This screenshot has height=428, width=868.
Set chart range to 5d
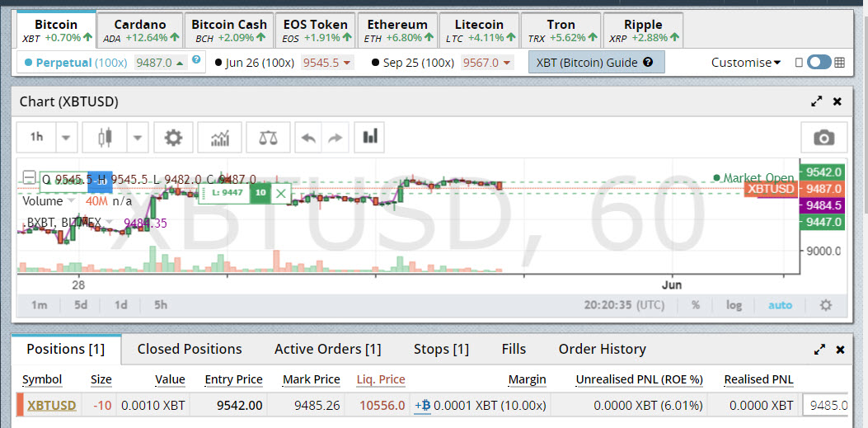pos(81,305)
